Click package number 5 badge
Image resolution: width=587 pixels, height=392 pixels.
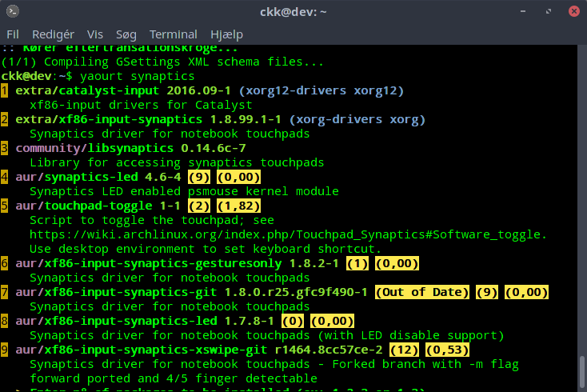coord(4,206)
